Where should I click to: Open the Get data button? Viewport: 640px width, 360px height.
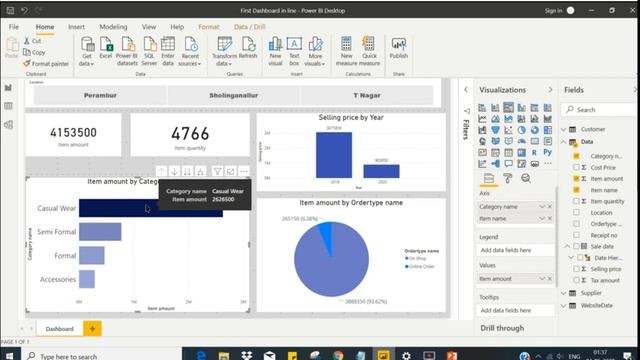click(x=87, y=51)
